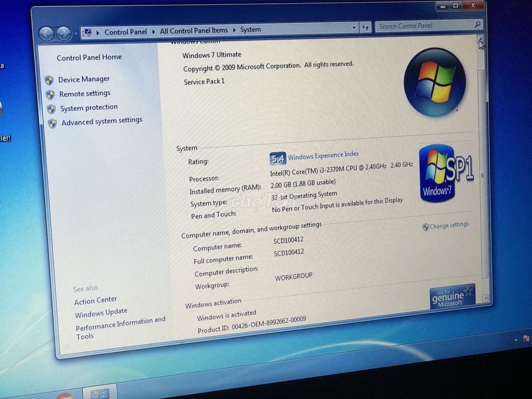Screen dimensions: 532x399
Task: Click the Windows is activated text
Action: click(227, 315)
